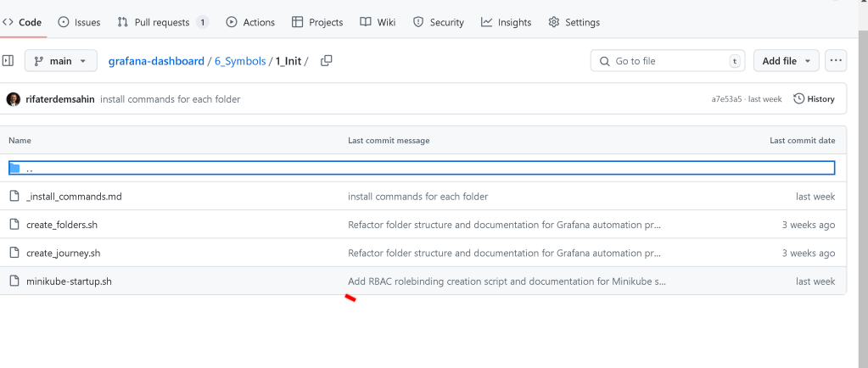868x368 pixels.
Task: Open rifaterdemsahin profile link
Action: coord(60,99)
